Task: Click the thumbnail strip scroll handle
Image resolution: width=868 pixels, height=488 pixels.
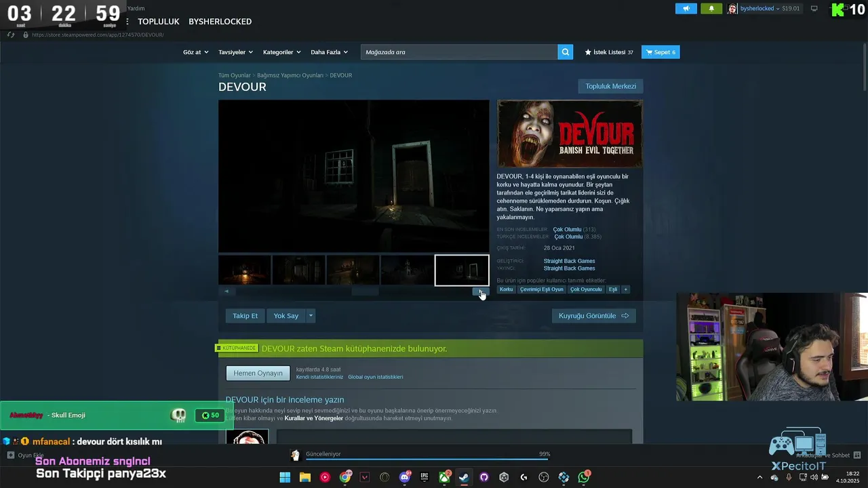Action: click(x=365, y=291)
